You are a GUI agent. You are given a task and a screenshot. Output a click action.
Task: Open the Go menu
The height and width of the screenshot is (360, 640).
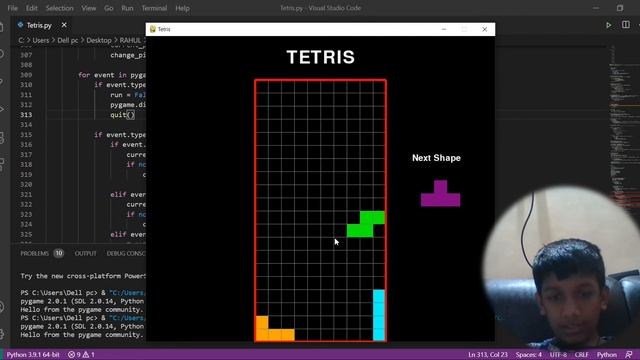[109, 8]
